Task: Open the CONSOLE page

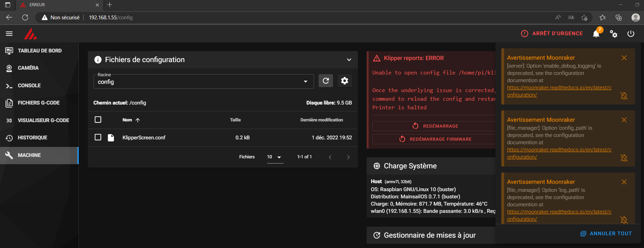Action: click(x=39, y=86)
